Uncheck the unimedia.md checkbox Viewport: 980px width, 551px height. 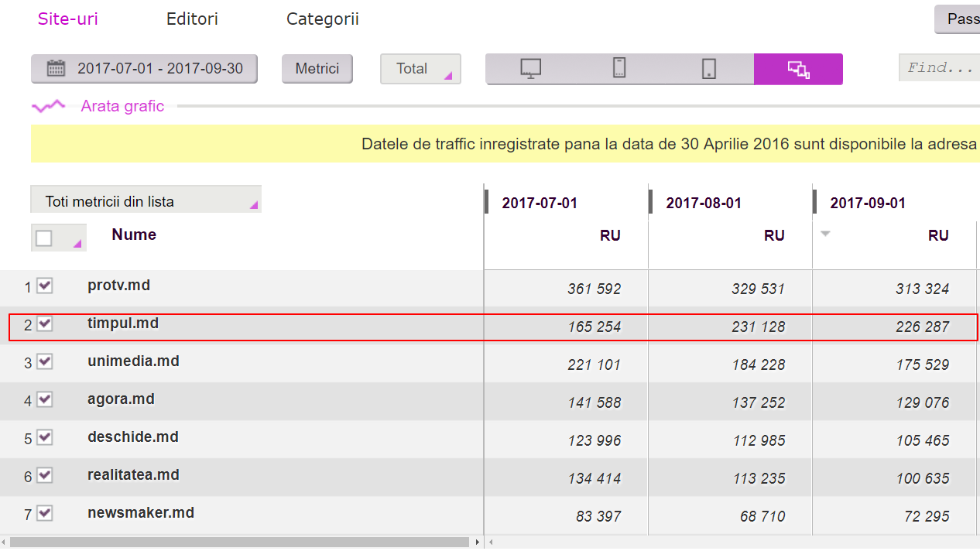(x=45, y=362)
